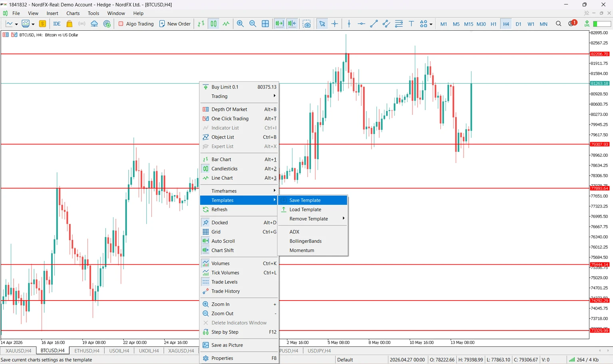
Task: Tile windows using the toolbar grid icon
Action: [265, 24]
